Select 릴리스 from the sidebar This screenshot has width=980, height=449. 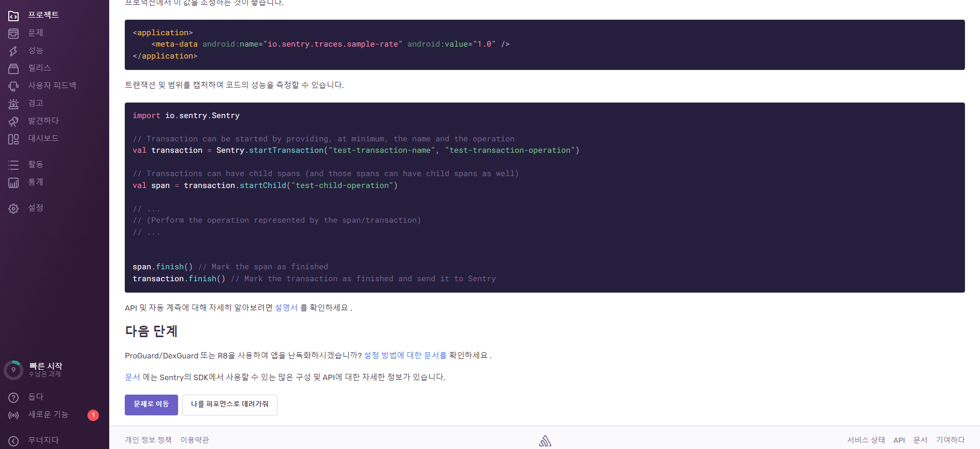pyautogui.click(x=39, y=68)
